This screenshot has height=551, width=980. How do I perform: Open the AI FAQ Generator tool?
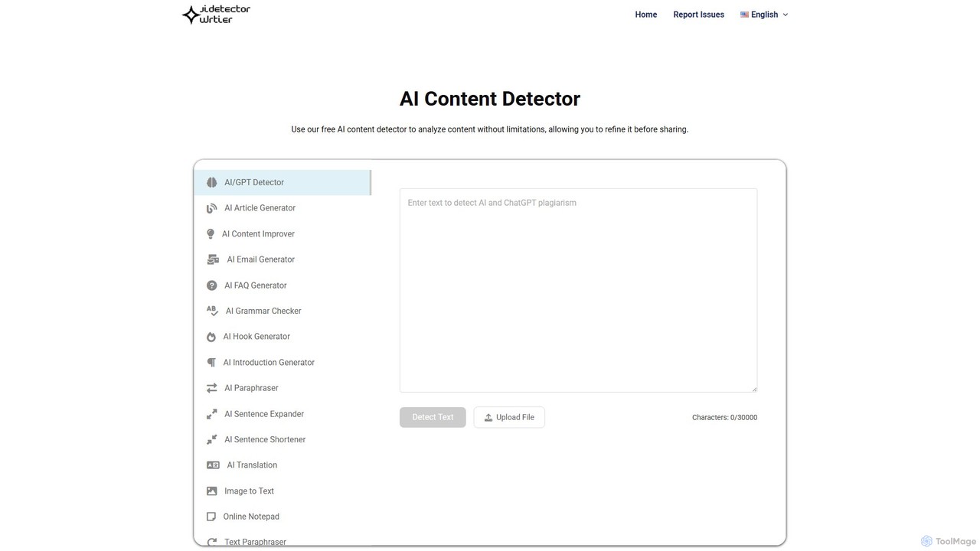283,285
